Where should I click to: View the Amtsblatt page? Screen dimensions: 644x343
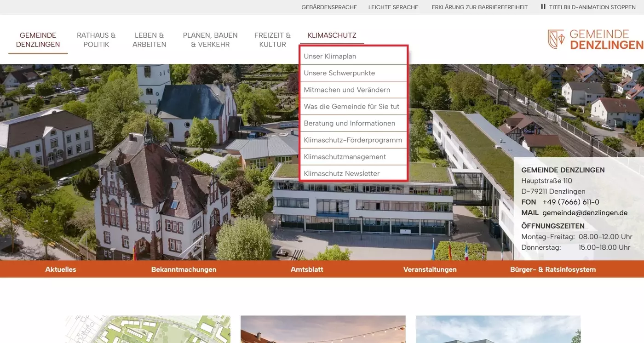coord(307,269)
